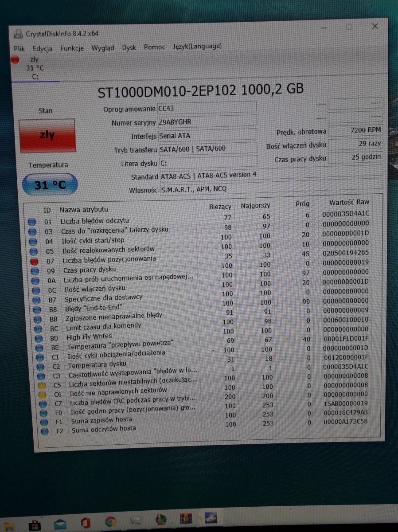Click blue status circle for attribute C2
Viewport: 398px width, 532px height.
pos(40,367)
